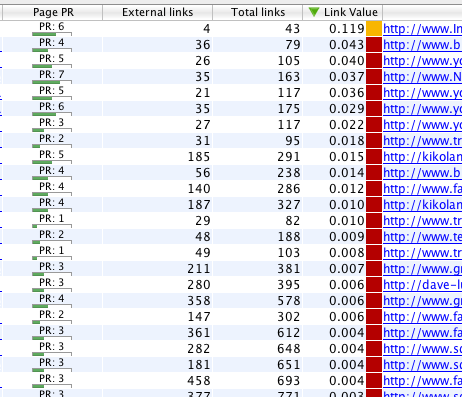462x397 pixels.
Task: Click the PR: 4 label in the 578-links row
Action: pyautogui.click(x=52, y=298)
